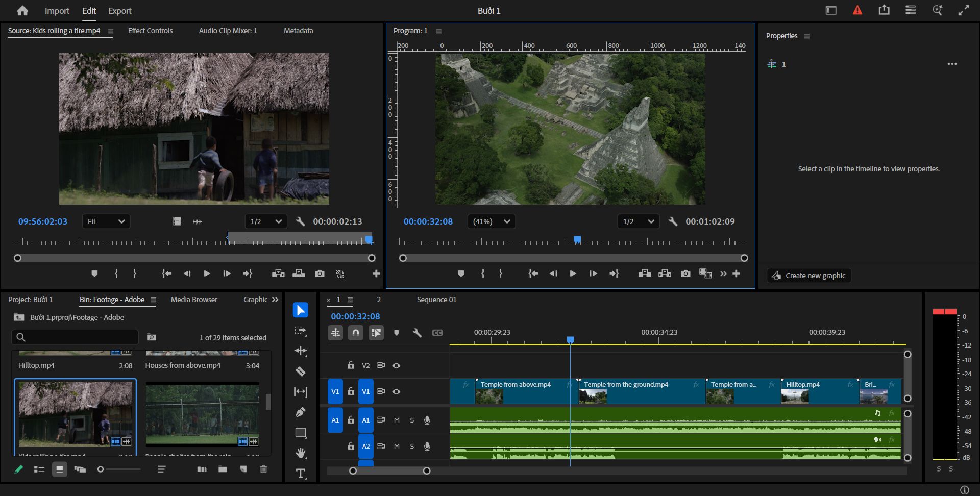Select the Ripple Edit tool
The height and width of the screenshot is (496, 980).
click(301, 351)
